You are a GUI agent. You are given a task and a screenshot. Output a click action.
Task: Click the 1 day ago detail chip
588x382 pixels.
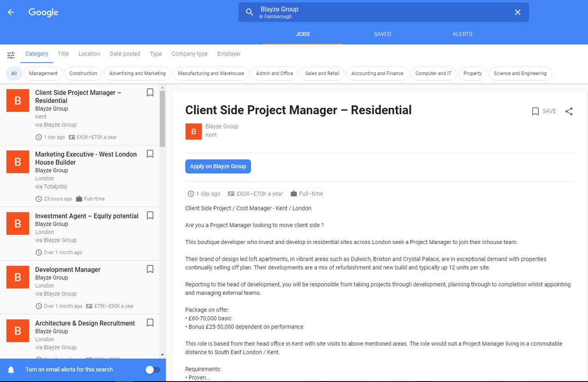[x=204, y=194]
